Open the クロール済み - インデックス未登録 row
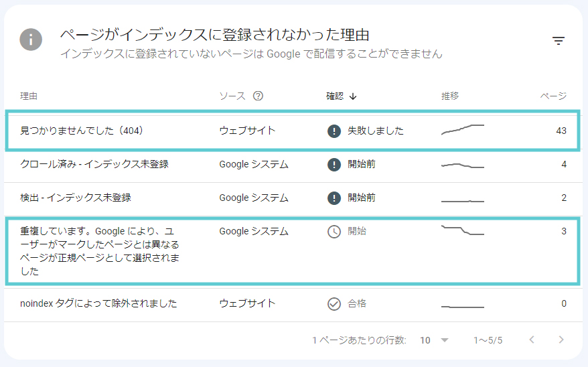This screenshot has height=367, width=588. click(x=94, y=164)
